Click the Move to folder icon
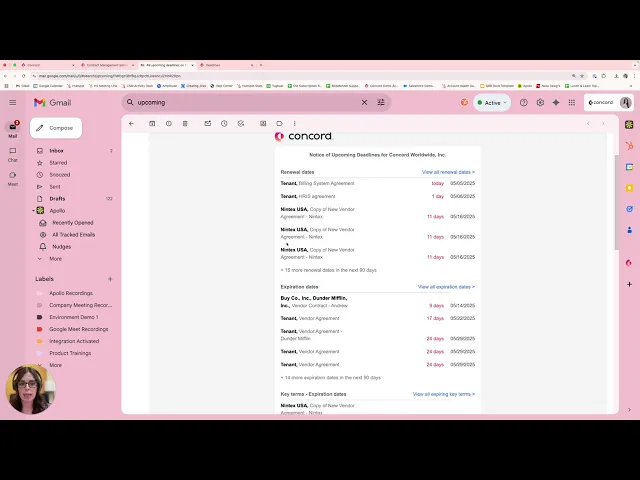The image size is (640, 480). coord(263,124)
